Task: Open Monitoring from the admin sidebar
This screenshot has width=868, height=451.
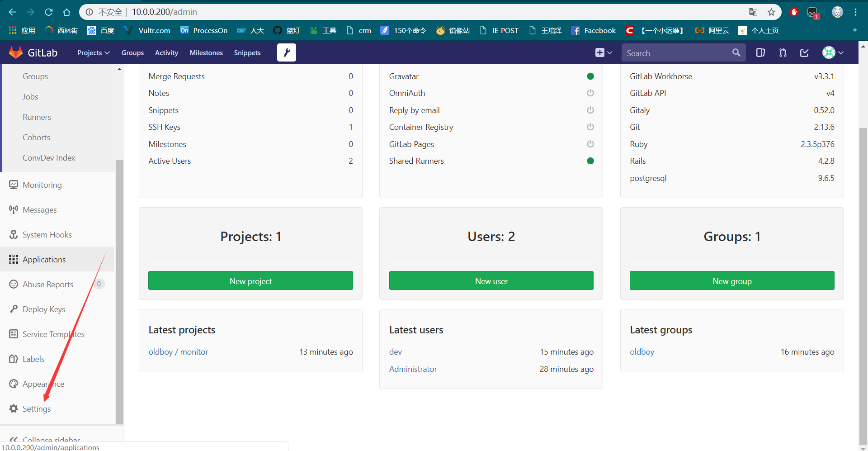Action: tap(42, 185)
